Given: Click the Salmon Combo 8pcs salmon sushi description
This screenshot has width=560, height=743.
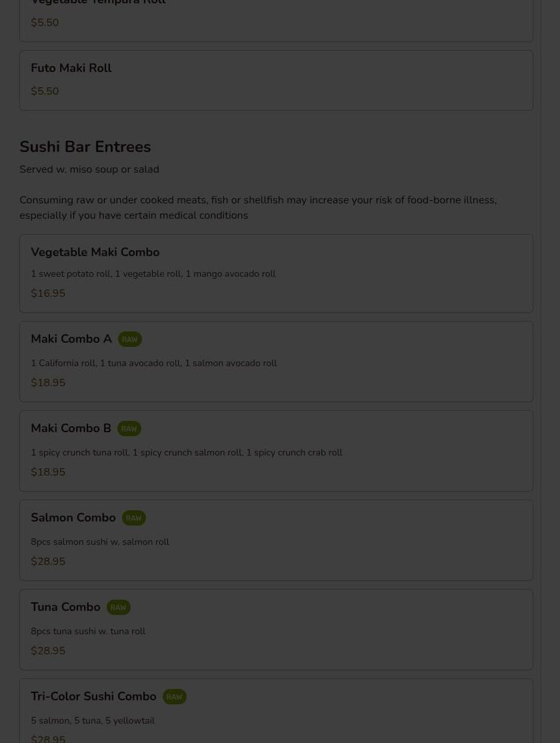Looking at the screenshot, I should point(100,542).
